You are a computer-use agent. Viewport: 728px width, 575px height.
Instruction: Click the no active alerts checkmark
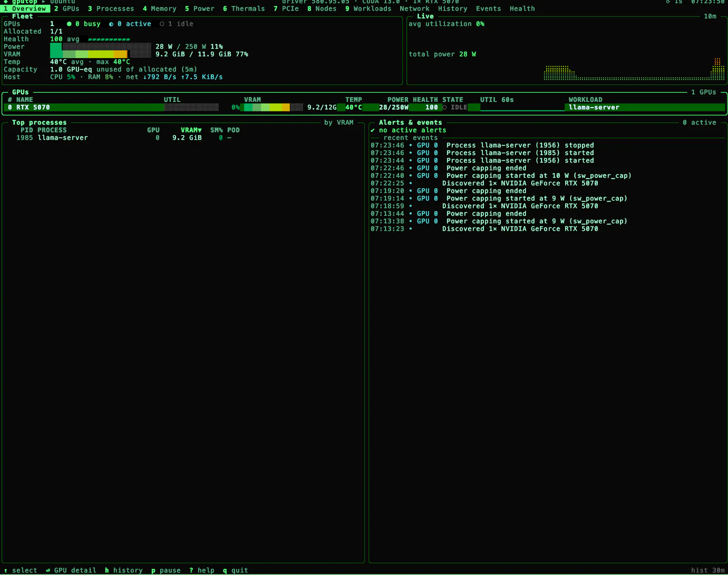(x=373, y=130)
